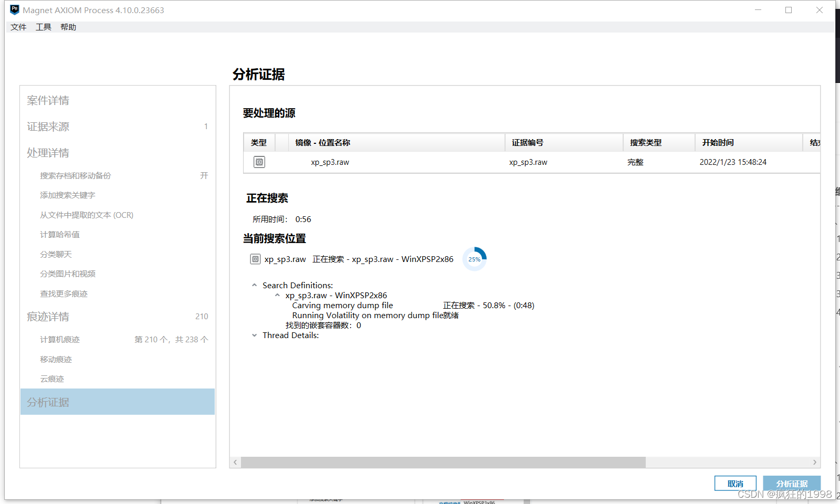Click the Magnet AXIOM Process app icon

pos(15,10)
